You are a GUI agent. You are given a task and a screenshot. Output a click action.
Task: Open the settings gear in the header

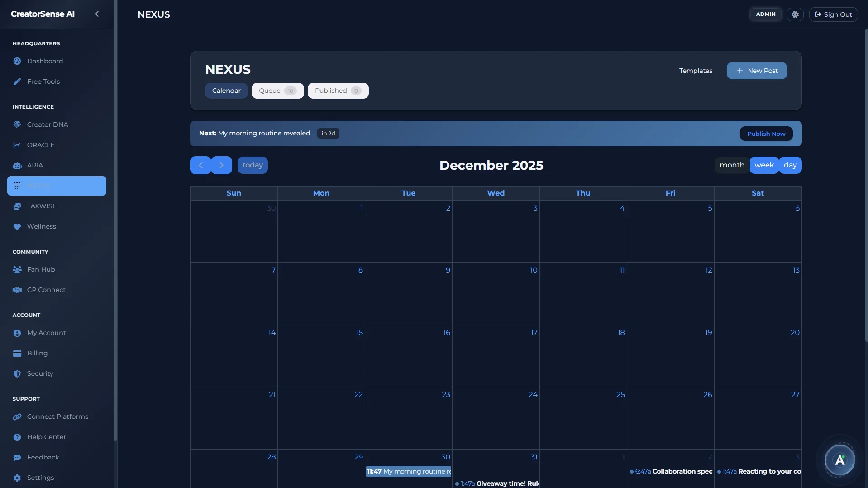(795, 14)
